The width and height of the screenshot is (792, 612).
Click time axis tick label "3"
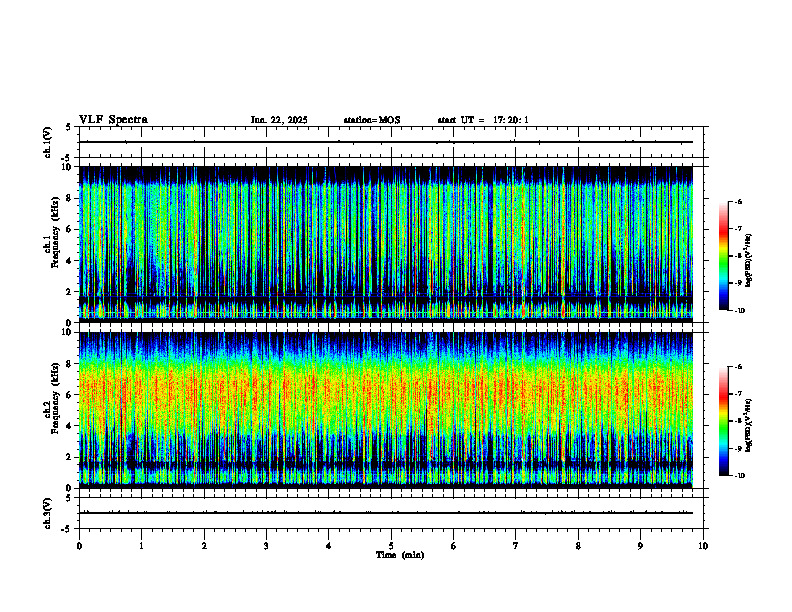point(266,546)
